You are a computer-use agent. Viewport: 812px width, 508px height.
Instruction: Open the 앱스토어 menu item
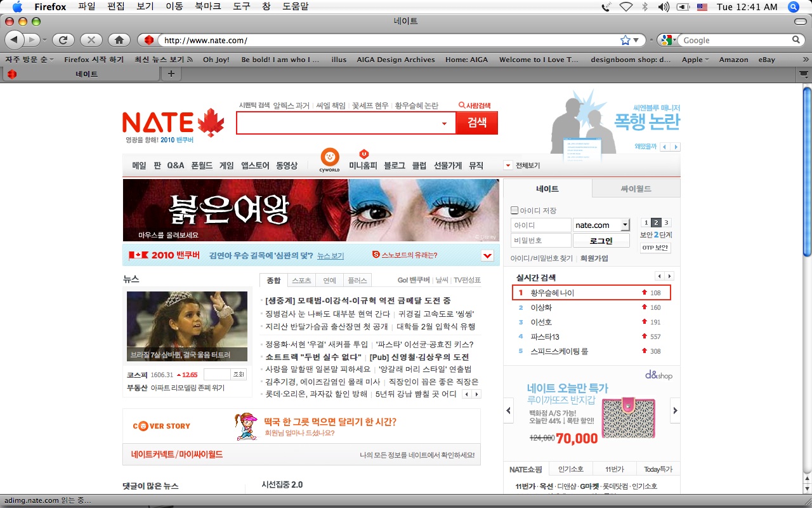click(x=255, y=166)
